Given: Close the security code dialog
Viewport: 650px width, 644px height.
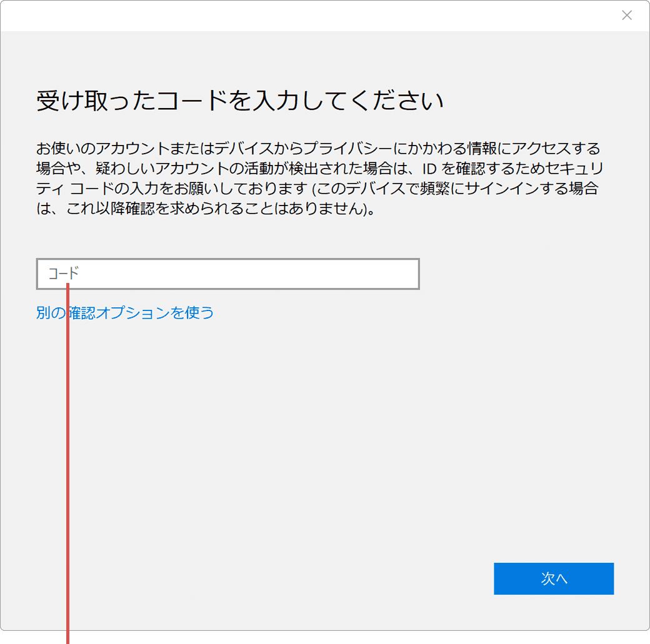Looking at the screenshot, I should 627,15.
